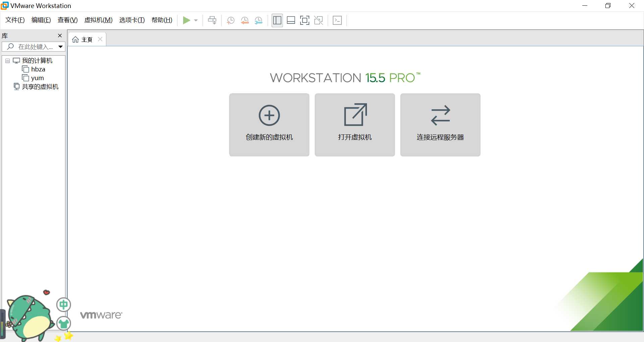Click the green shirt skin icon
This screenshot has width=644, height=342.
[x=63, y=324]
